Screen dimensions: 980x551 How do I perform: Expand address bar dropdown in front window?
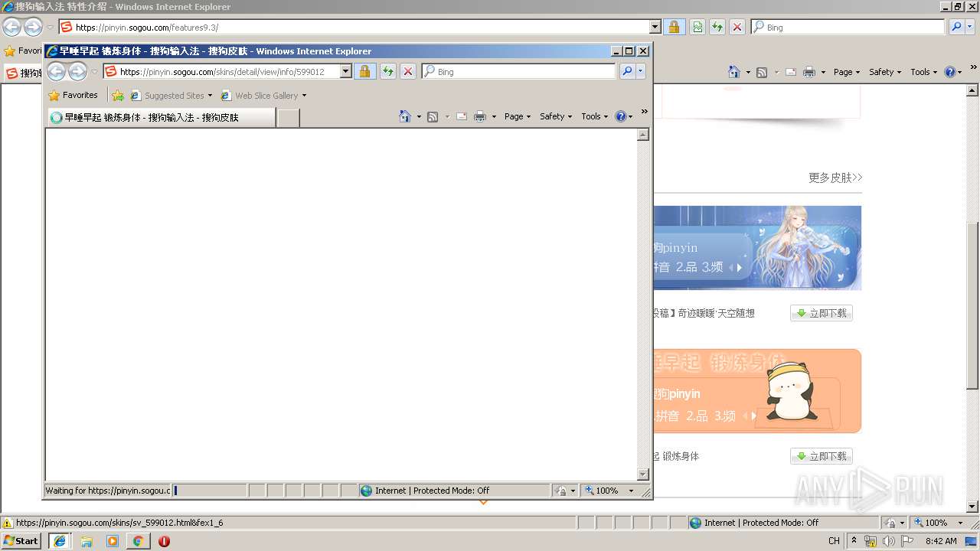pos(345,71)
